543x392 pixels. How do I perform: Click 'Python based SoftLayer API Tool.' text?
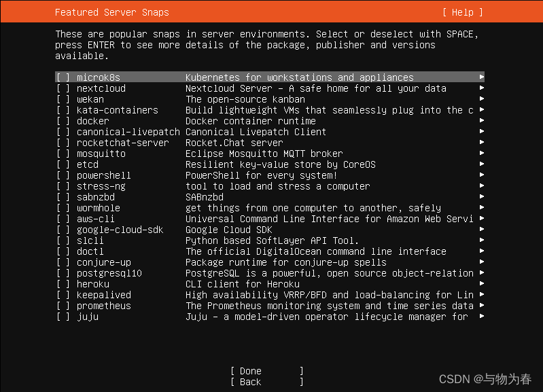click(x=273, y=240)
